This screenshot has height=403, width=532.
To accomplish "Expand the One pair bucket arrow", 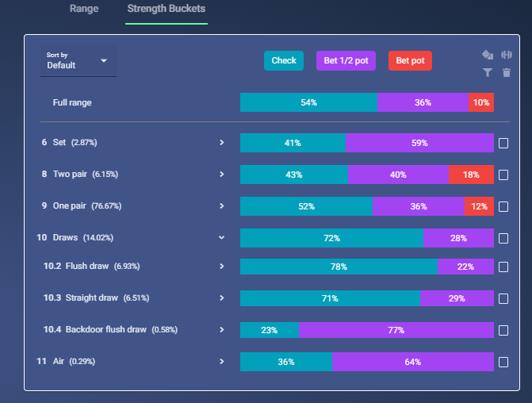I will click(221, 206).
